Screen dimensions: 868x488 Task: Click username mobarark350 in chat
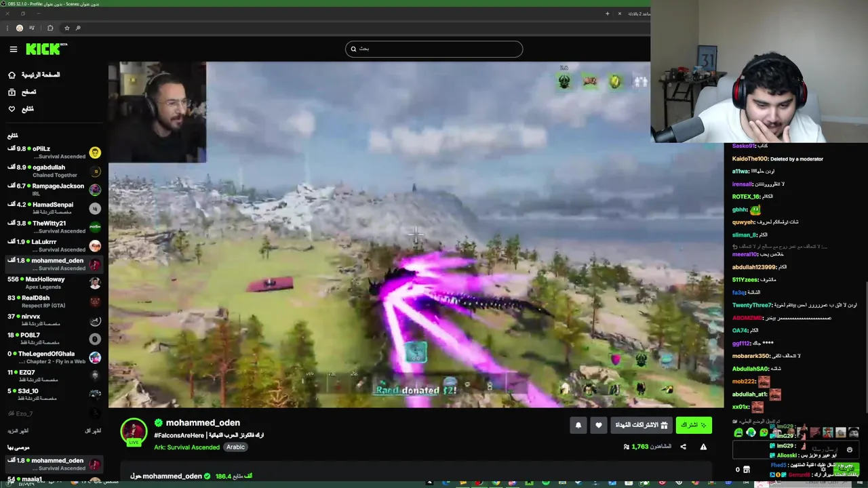pyautogui.click(x=751, y=356)
